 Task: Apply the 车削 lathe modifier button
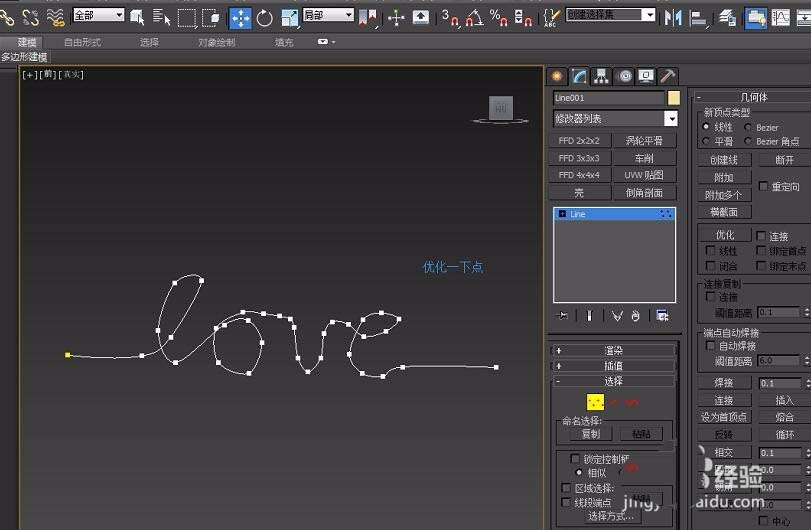(644, 158)
